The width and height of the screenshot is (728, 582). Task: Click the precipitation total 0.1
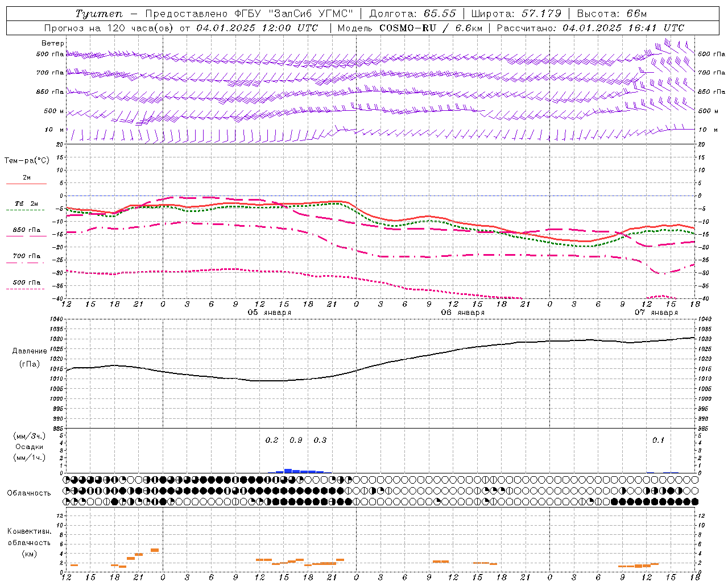658,440
